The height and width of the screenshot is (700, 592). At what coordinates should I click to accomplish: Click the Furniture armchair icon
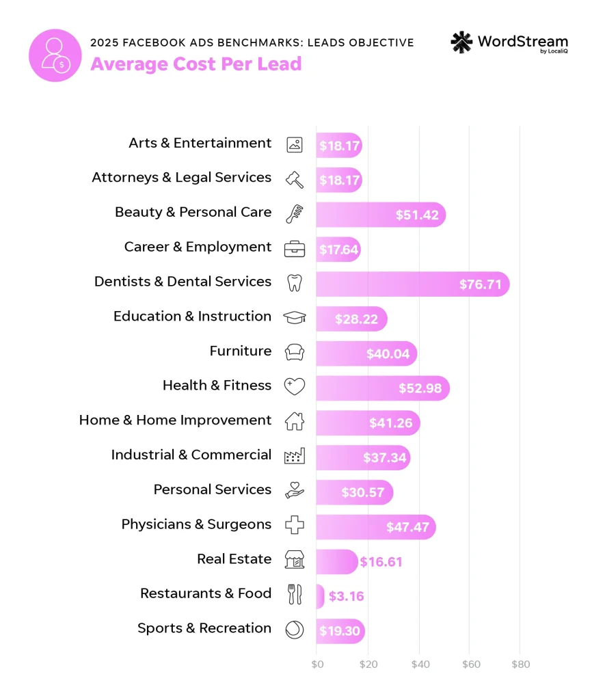[295, 353]
